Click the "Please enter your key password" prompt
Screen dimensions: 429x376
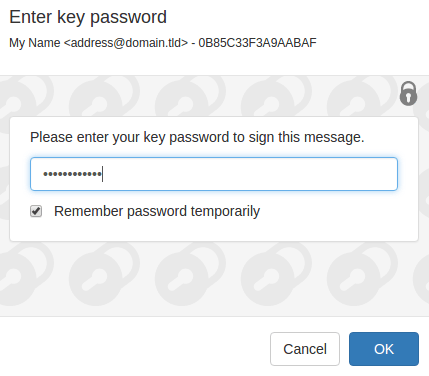coord(131,137)
